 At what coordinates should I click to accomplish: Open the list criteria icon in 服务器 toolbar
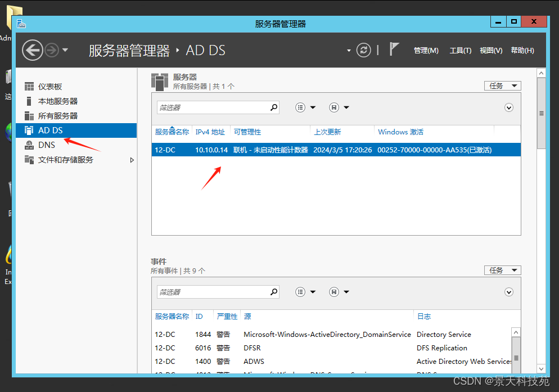coord(300,107)
